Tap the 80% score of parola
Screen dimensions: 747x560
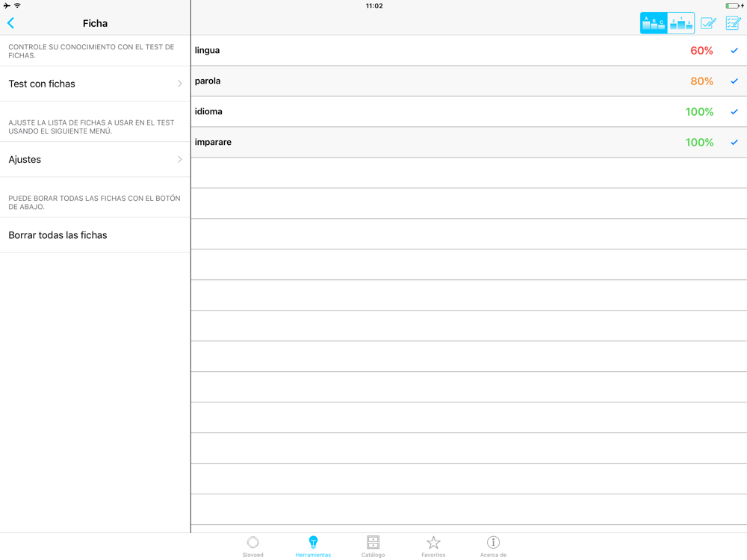(x=701, y=81)
